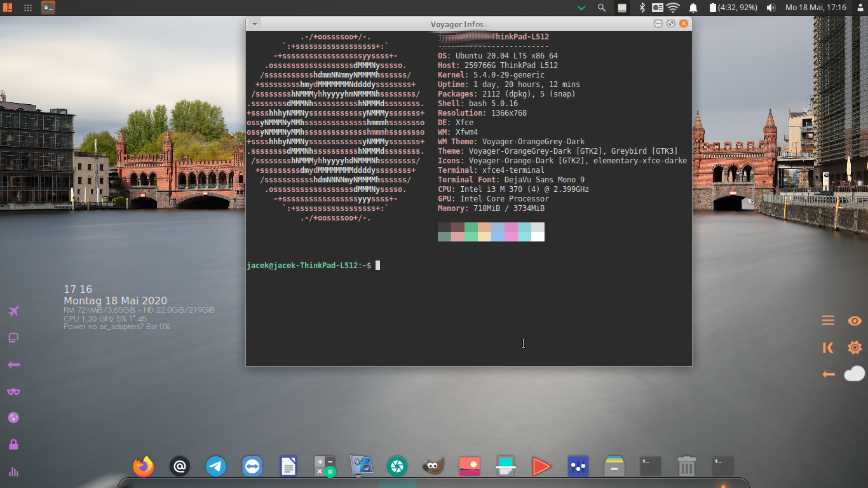Click the 'Terminal: xfce4-terminal' line
Image resolution: width=868 pixels, height=488 pixels.
491,170
